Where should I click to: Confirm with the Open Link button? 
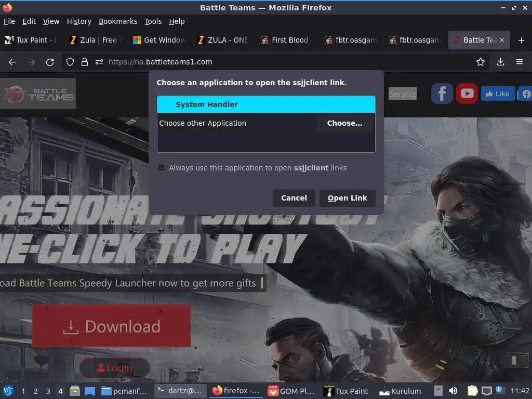click(348, 198)
